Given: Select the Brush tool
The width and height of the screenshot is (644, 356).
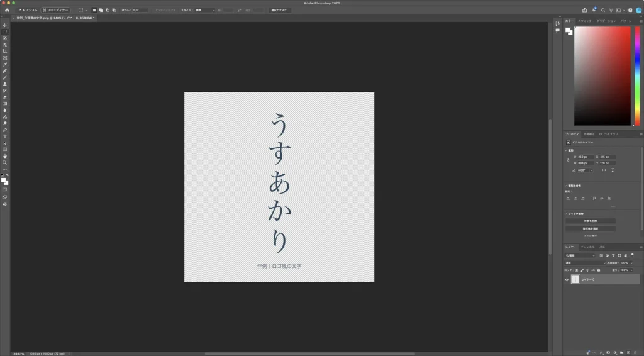Looking at the screenshot, I should (5, 77).
